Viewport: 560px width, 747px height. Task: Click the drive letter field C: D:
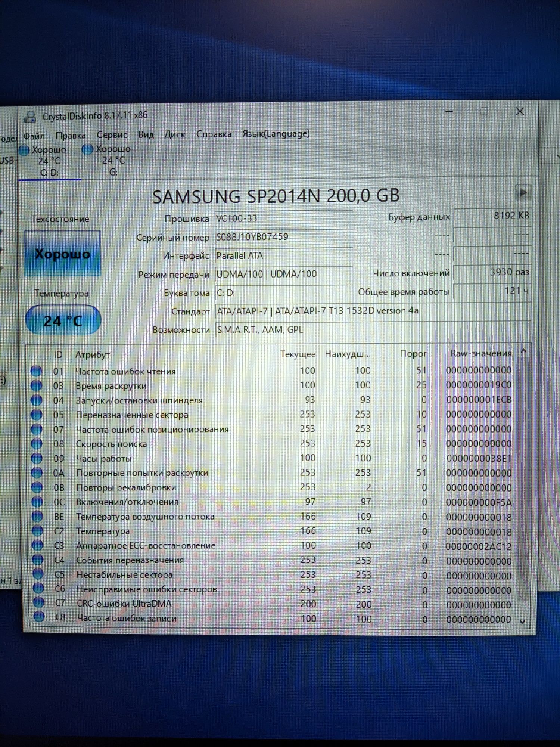(283, 293)
